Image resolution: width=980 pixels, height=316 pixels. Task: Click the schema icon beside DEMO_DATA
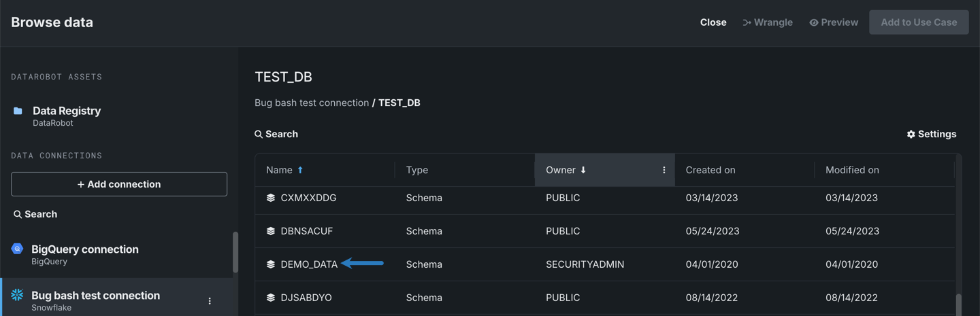[270, 264]
